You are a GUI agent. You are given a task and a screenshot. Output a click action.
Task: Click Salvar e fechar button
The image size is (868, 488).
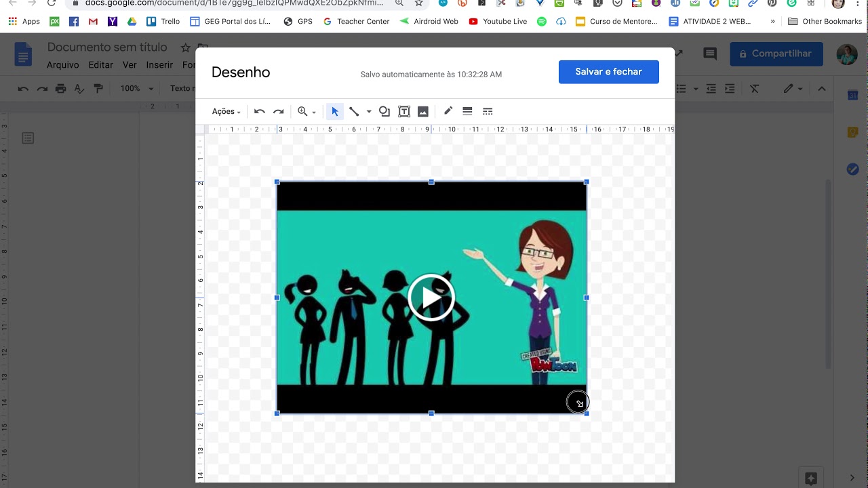tap(609, 72)
